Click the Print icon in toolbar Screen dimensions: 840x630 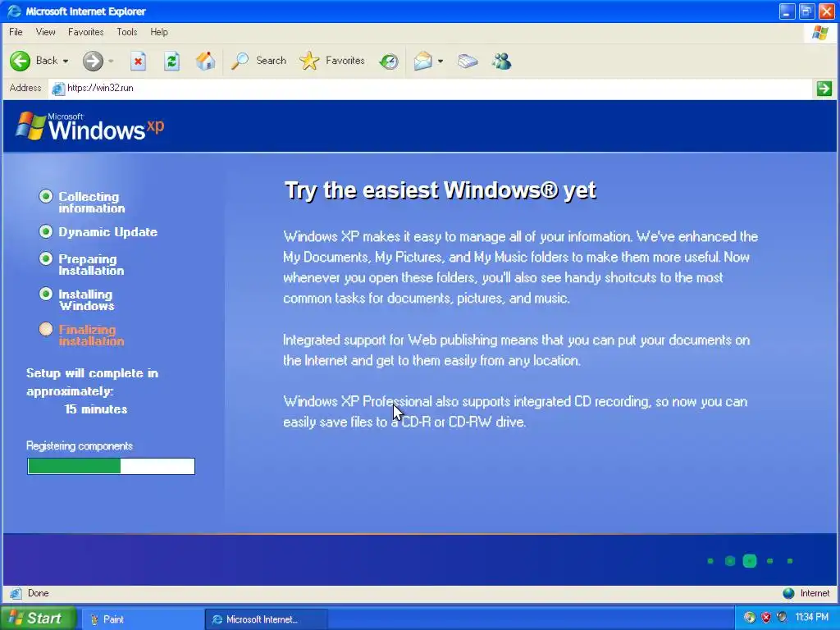468,61
